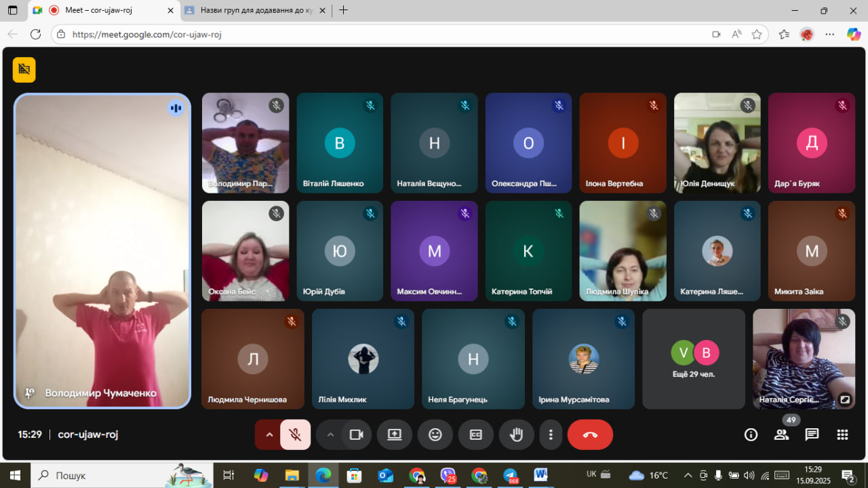The width and height of the screenshot is (868, 488).
Task: Toggle the camera on or off
Action: click(357, 435)
